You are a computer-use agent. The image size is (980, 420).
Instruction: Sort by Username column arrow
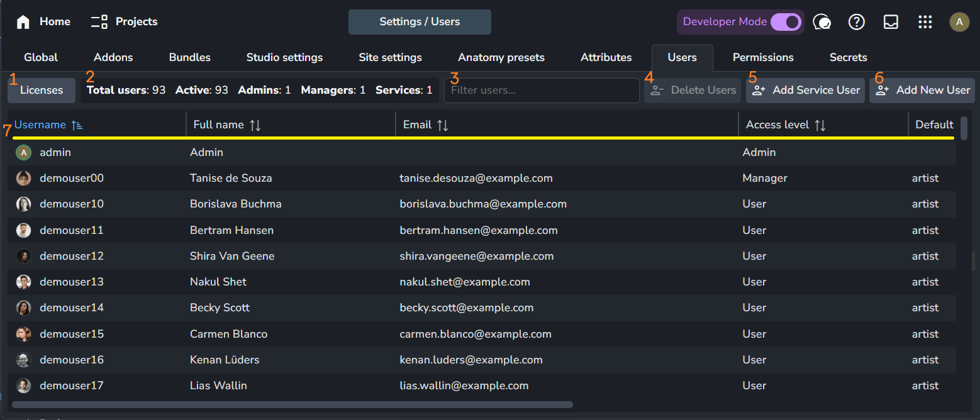coord(77,125)
